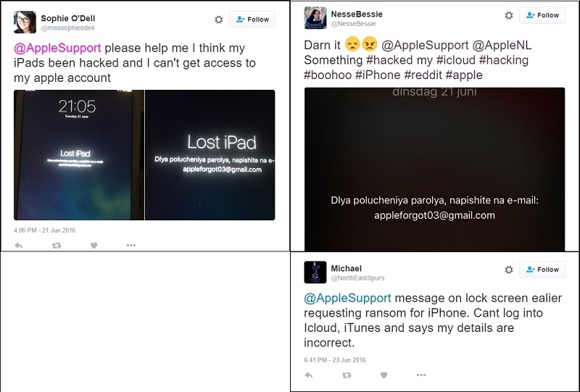Retweet Sophie O'Dell's tweet

pos(57,245)
